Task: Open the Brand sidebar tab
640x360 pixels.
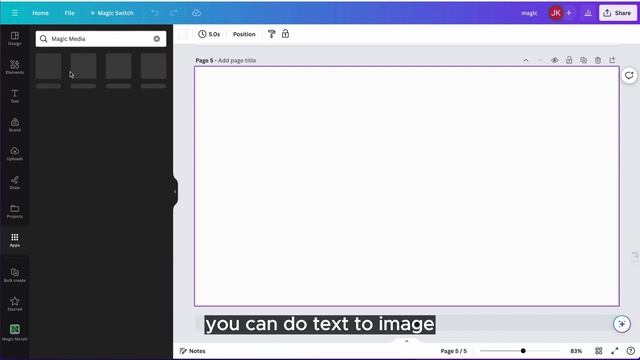Action: [x=15, y=125]
